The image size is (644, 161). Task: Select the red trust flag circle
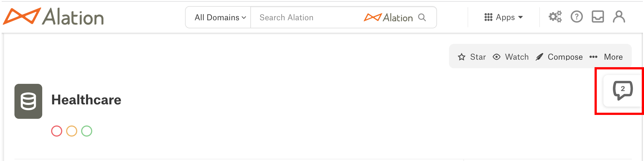[x=57, y=131]
